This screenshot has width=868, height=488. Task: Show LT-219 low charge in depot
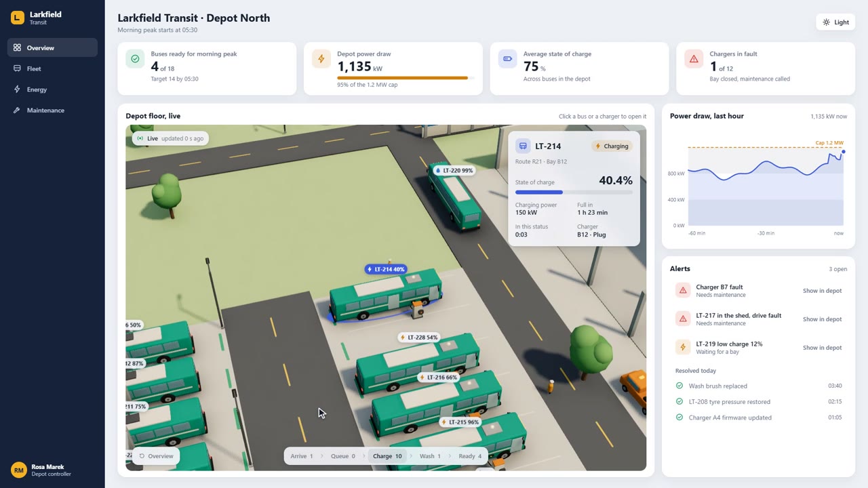pyautogui.click(x=822, y=348)
